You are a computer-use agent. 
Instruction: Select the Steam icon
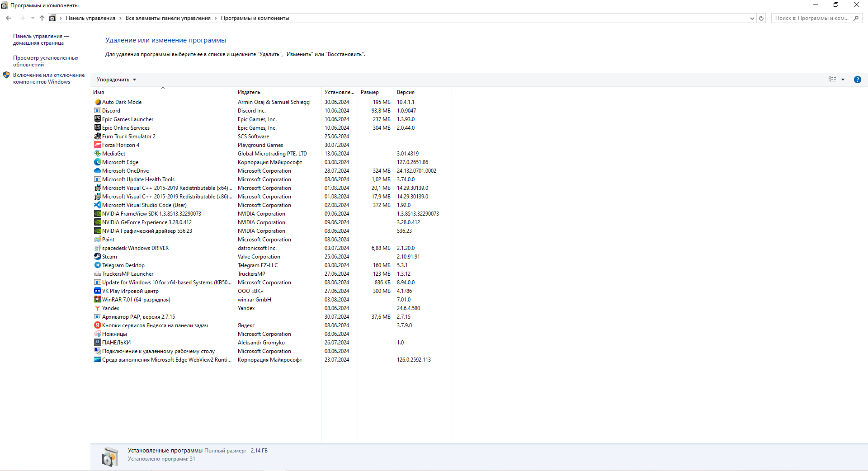click(98, 257)
